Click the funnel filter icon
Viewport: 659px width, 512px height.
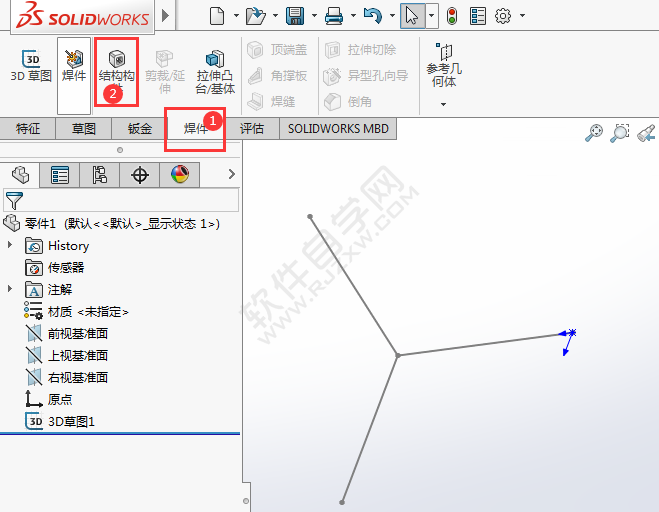coord(14,201)
